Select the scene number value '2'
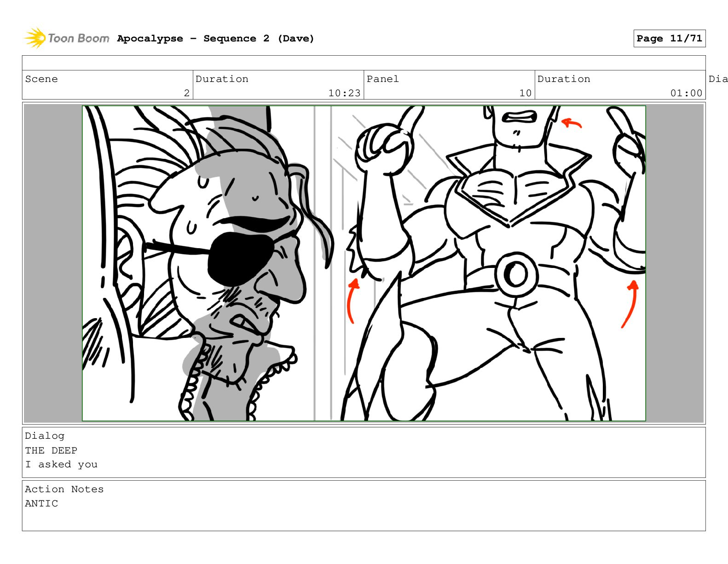Image resolution: width=728 pixels, height=564 pixels. 187,93
